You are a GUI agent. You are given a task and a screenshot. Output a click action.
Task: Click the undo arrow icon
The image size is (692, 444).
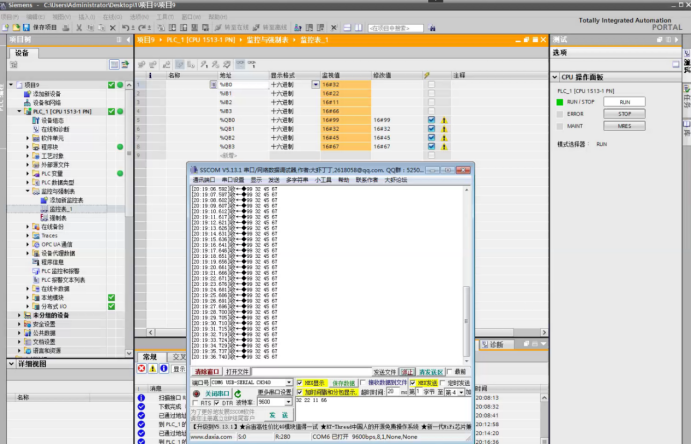pos(126,27)
